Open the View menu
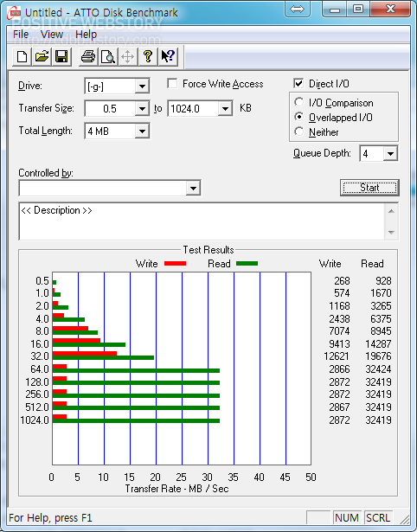Image resolution: width=417 pixels, height=532 pixels. point(52,35)
